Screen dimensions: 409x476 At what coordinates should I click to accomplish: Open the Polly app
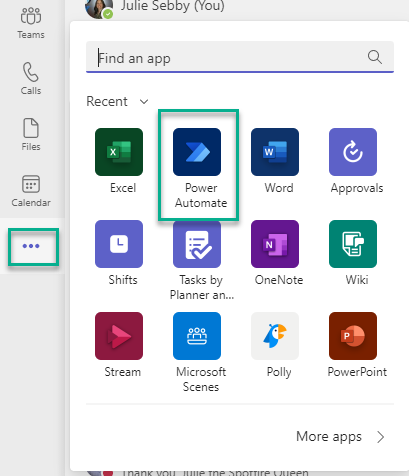click(x=275, y=336)
